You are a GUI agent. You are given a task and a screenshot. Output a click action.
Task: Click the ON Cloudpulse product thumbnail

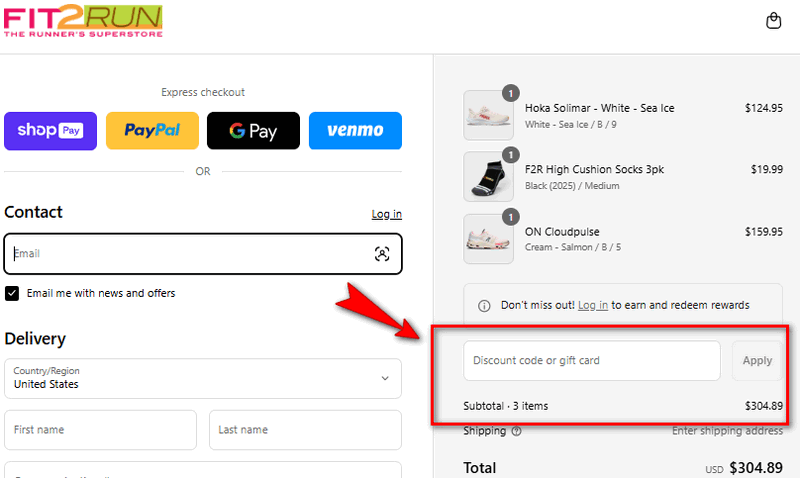point(489,239)
